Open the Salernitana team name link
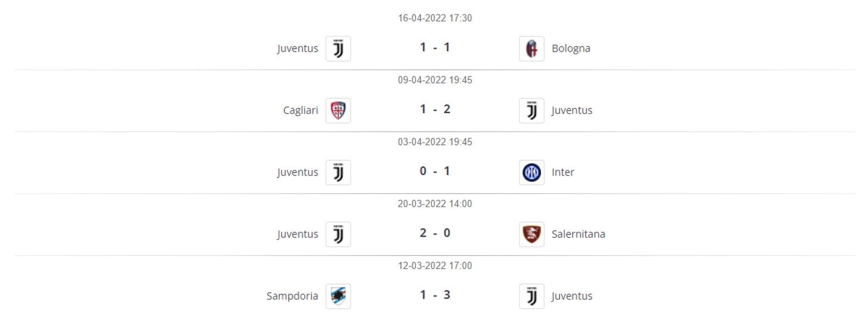 point(578,234)
